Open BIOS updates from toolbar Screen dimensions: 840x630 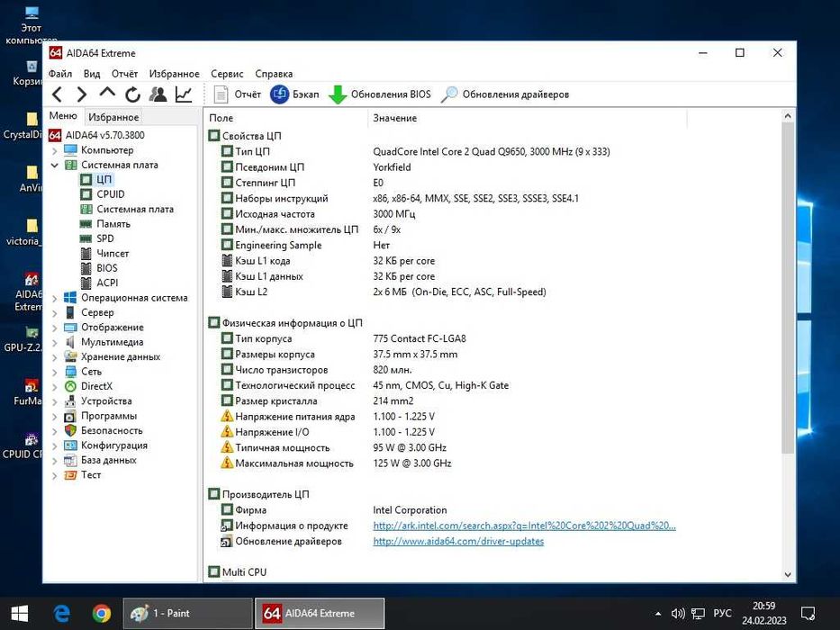point(380,94)
